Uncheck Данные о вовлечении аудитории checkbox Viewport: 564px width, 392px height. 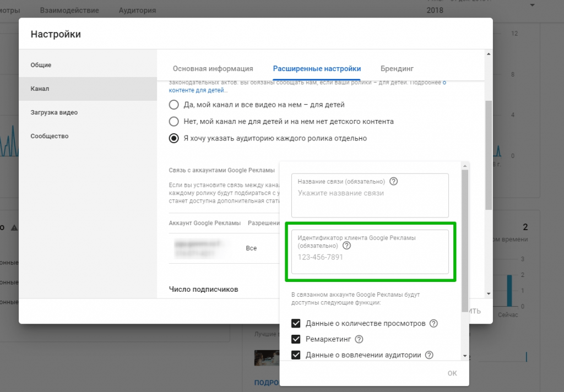(296, 355)
